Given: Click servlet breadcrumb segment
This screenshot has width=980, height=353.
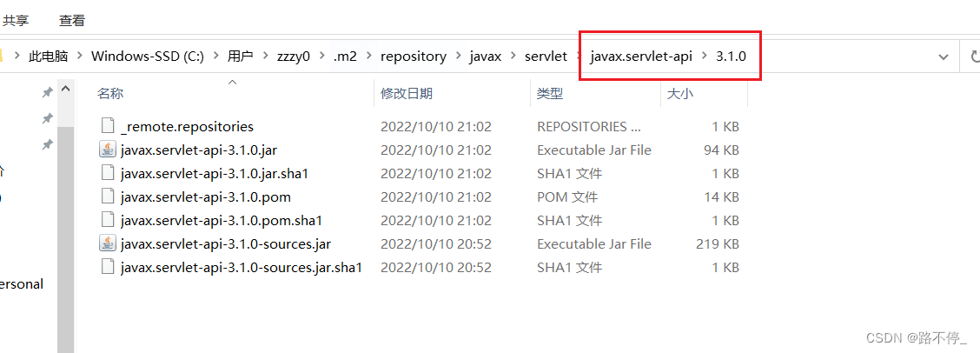Looking at the screenshot, I should (x=545, y=57).
